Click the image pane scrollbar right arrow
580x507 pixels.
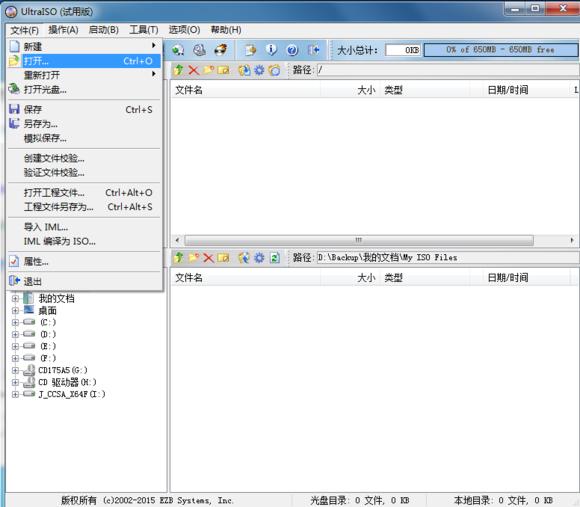572,240
